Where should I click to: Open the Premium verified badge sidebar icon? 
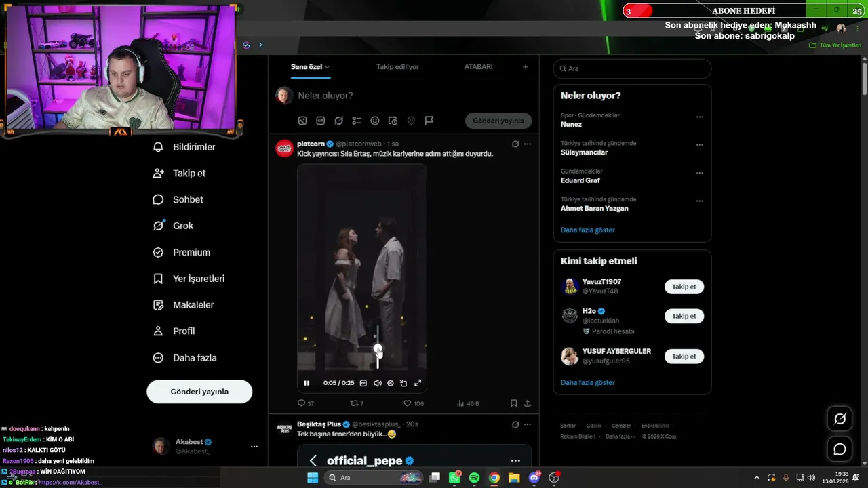(x=158, y=252)
